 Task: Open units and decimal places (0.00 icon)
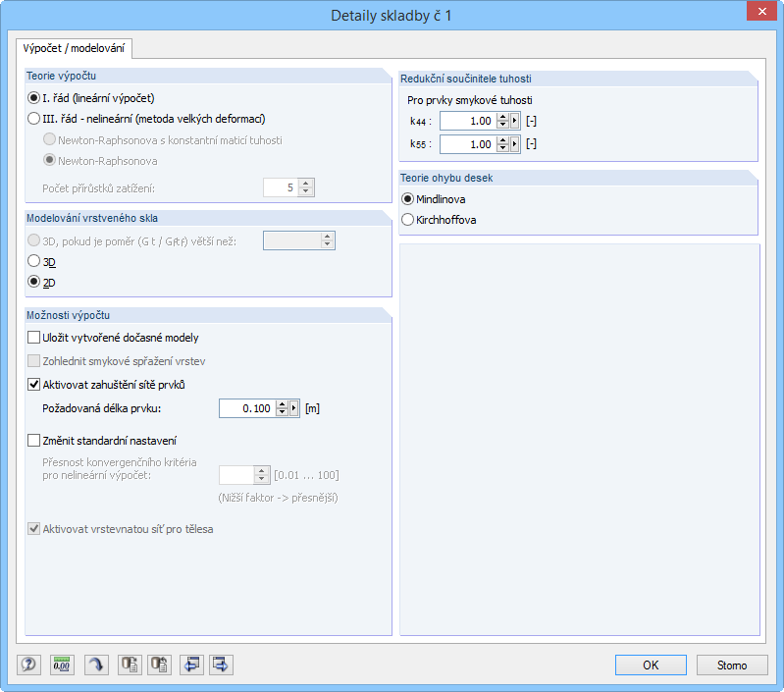tap(62, 665)
